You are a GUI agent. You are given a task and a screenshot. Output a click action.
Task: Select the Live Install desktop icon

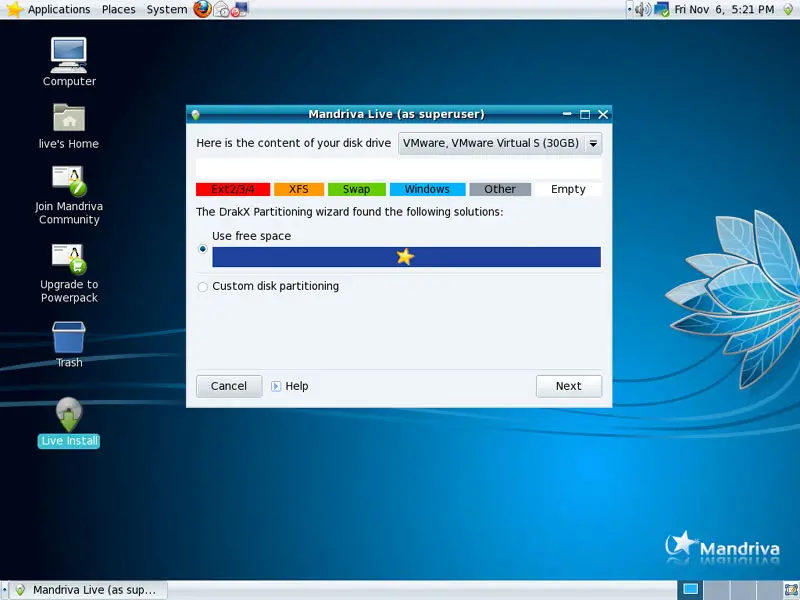tap(69, 414)
